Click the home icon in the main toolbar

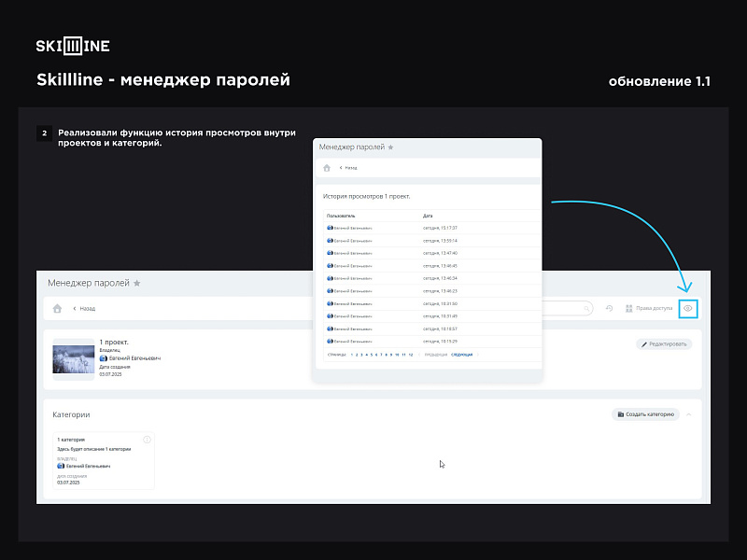[x=57, y=308]
